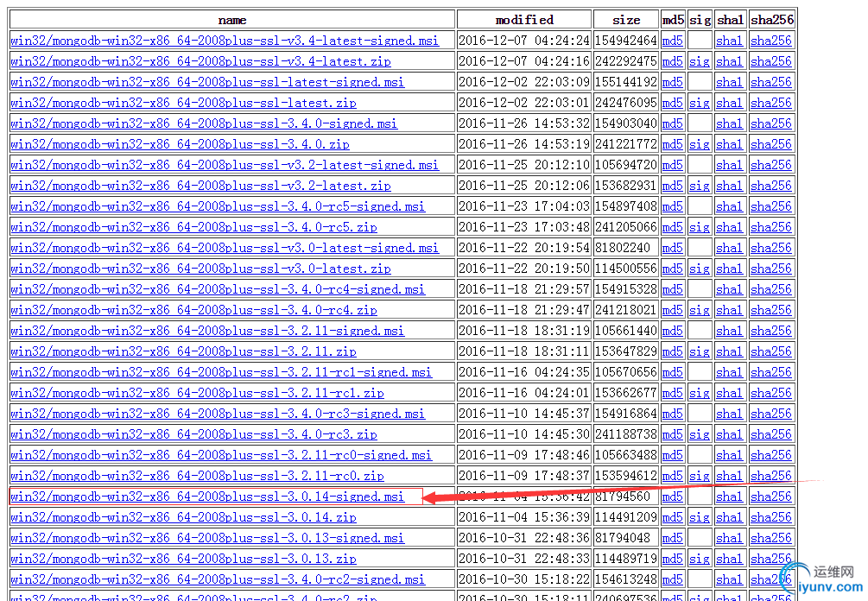This screenshot has width=868, height=601.
Task: View sha256 hash for ssl-latest.zip
Action: point(771,103)
